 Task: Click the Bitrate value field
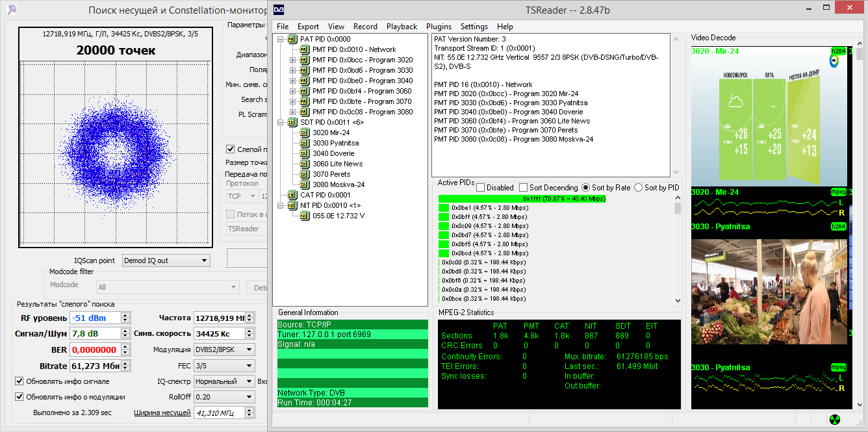pyautogui.click(x=94, y=365)
